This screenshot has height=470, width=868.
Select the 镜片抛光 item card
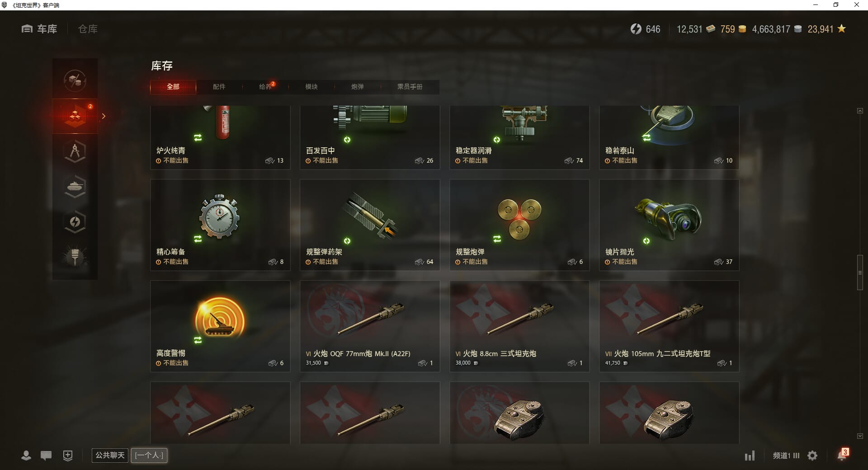click(x=669, y=225)
